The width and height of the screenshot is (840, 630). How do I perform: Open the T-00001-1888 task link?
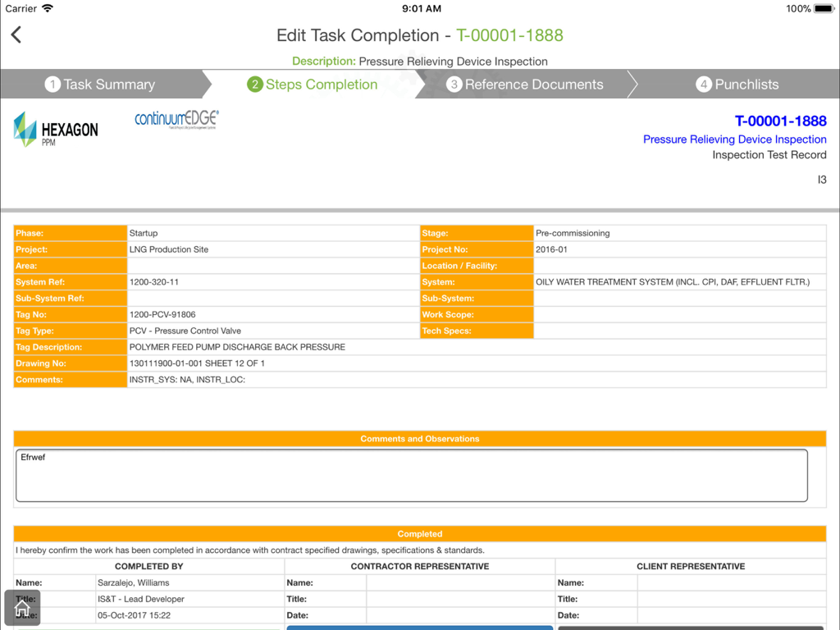(781, 121)
